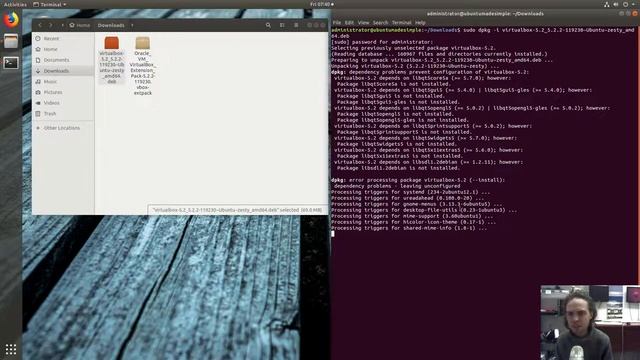Open the Help menu in Terminal
640x360 pixels.
pyautogui.click(x=420, y=22)
